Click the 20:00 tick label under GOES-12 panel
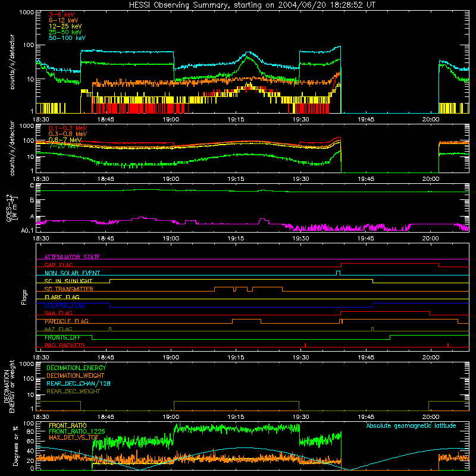Viewport: 476px width, 476px height. pos(430,239)
